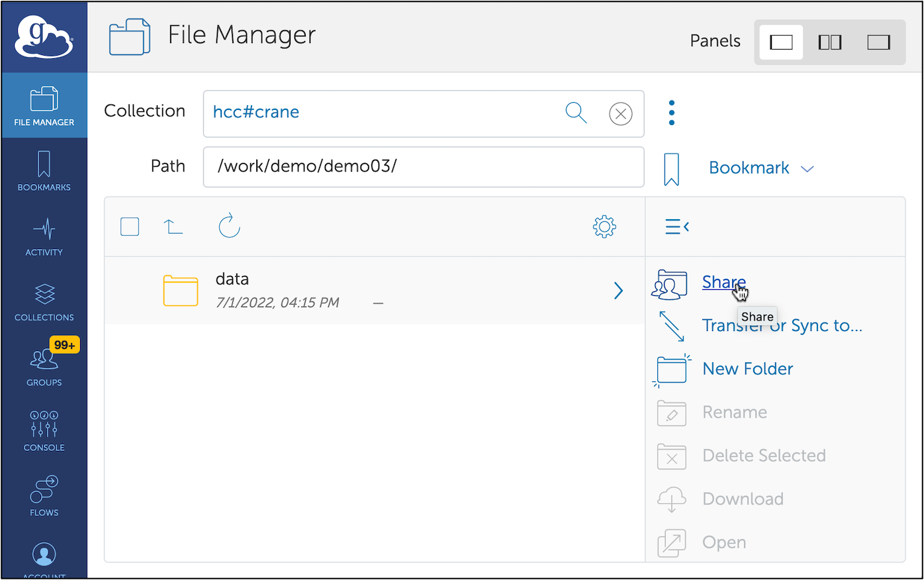Go up one folder level
The height and width of the screenshot is (580, 924).
pos(173,227)
